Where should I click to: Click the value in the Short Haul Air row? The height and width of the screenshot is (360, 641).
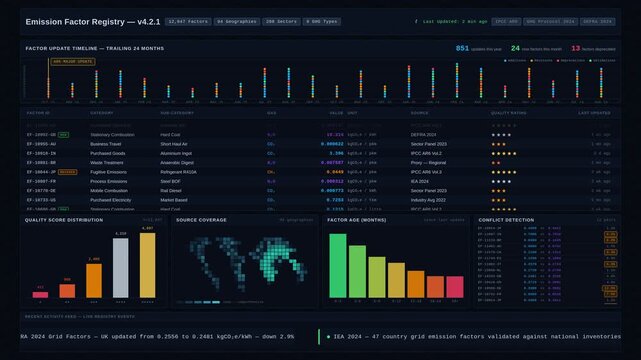tap(332, 144)
